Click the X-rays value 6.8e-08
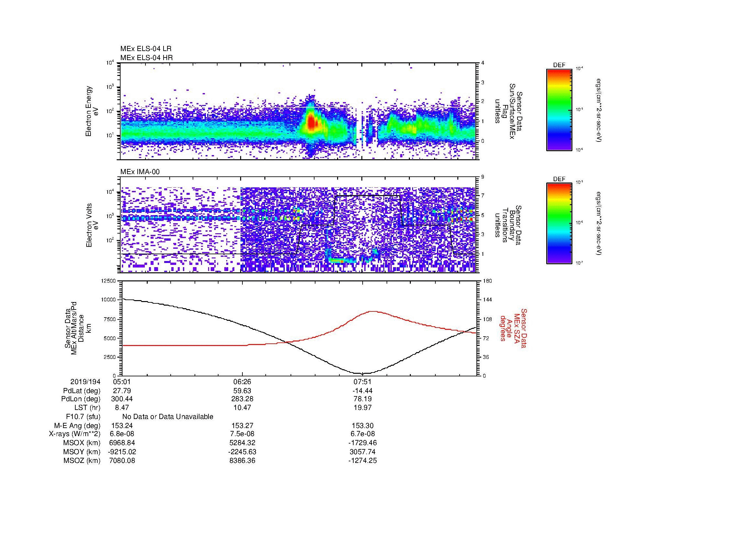This screenshot has width=756, height=534. 122,434
